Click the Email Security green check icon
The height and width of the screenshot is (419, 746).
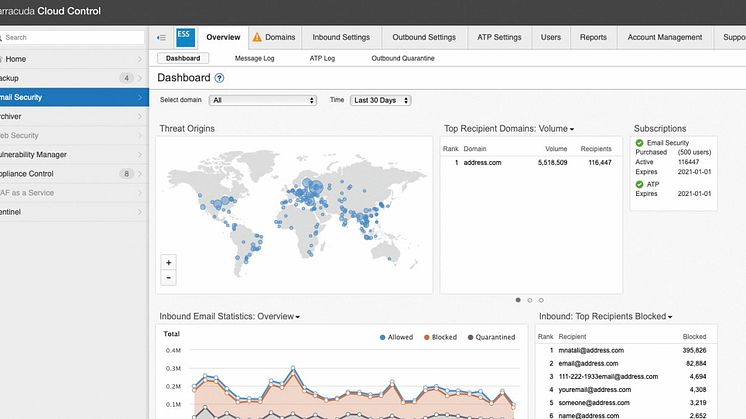pos(639,143)
